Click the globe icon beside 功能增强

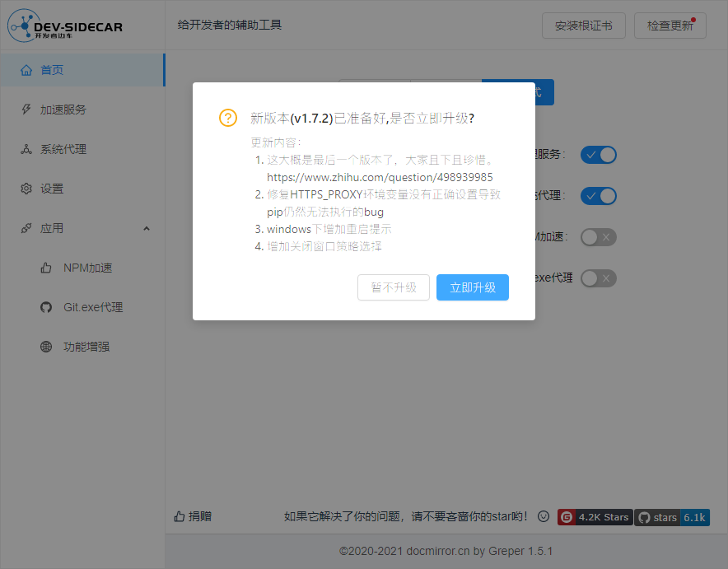(x=45, y=347)
